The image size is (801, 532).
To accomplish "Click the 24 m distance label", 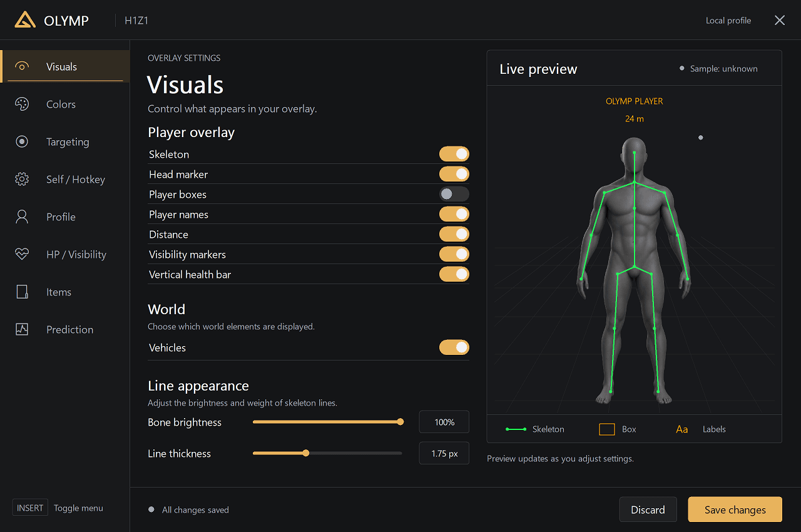I will click(x=634, y=118).
